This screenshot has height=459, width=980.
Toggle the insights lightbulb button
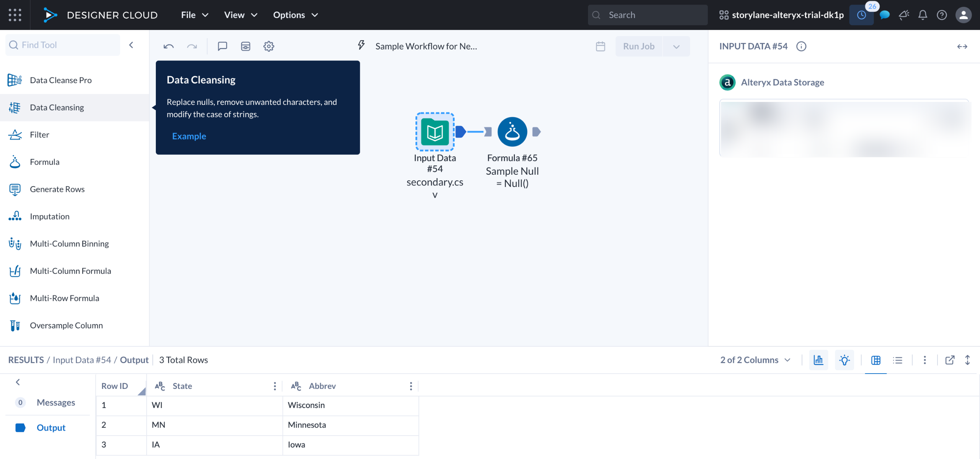coord(844,360)
